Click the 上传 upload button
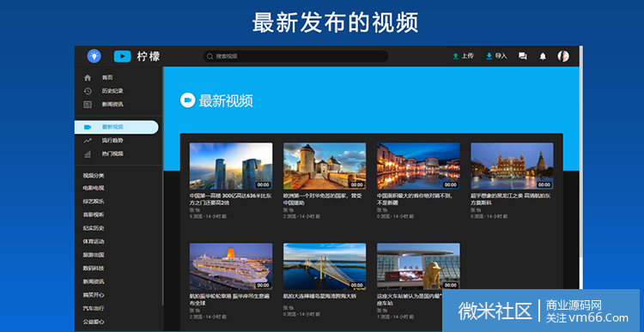This screenshot has width=644, height=332. 464,56
